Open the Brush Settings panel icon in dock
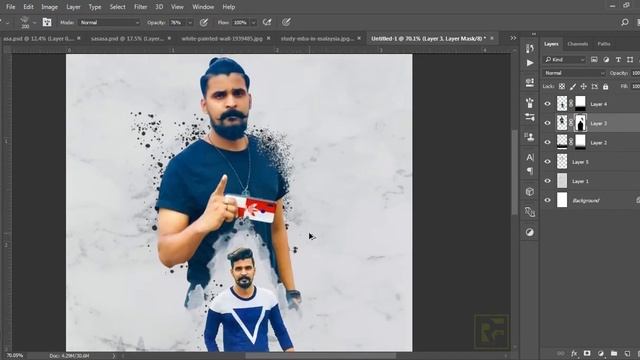Viewport: 640px width, 360px height. click(x=530, y=117)
